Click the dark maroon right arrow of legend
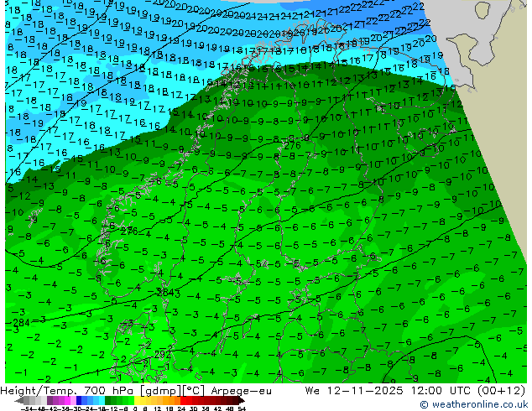 241,401
